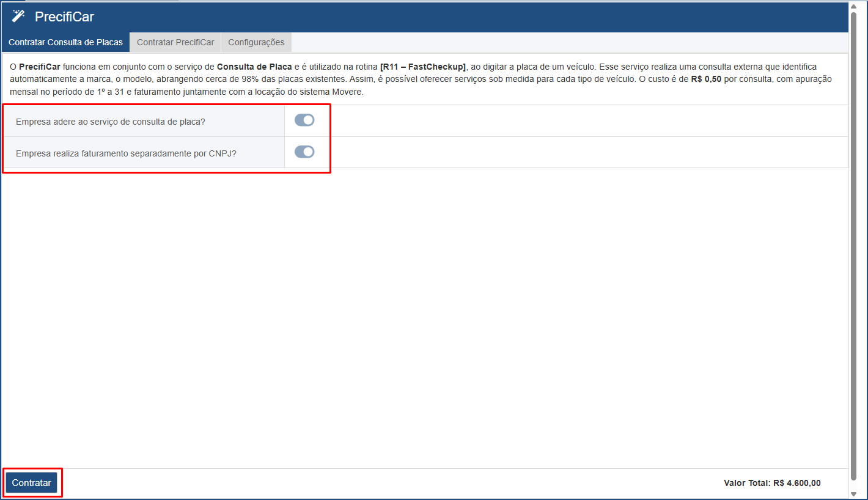Viewport: 868px width, 500px height.
Task: Click the bold '[R11 – FastCheckup]' text
Action: point(423,67)
